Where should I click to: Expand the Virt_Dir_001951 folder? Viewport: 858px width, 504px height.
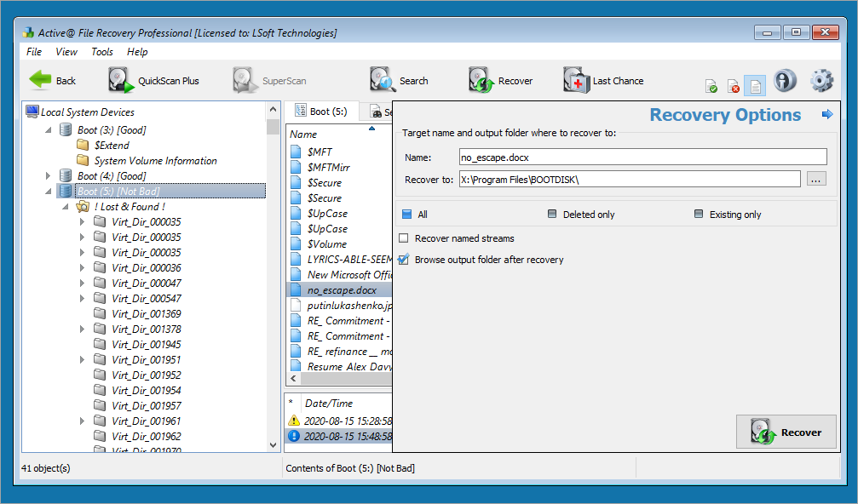[x=82, y=359]
